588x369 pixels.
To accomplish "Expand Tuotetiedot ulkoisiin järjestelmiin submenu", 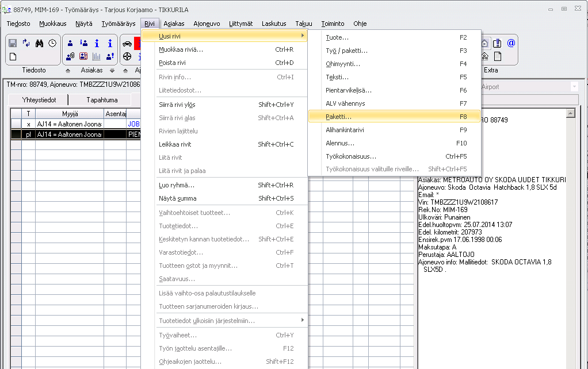I will [231, 321].
